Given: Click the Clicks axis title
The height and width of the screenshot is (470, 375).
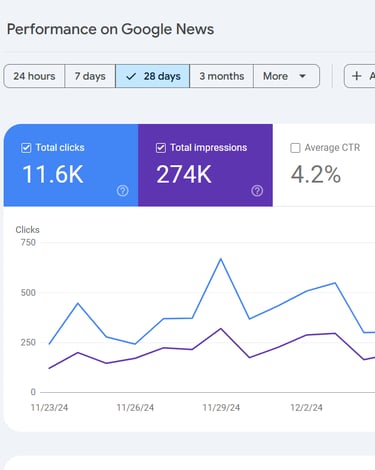Looking at the screenshot, I should pos(27,230).
